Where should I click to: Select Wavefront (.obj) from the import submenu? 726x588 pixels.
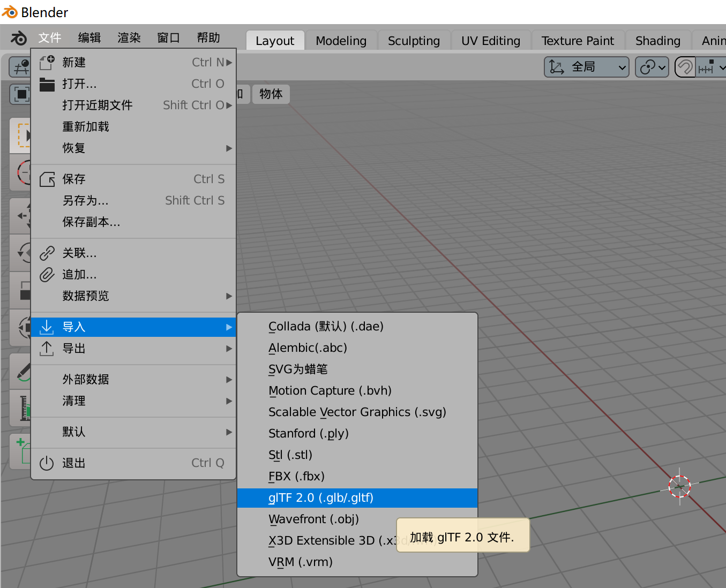pyautogui.click(x=313, y=519)
